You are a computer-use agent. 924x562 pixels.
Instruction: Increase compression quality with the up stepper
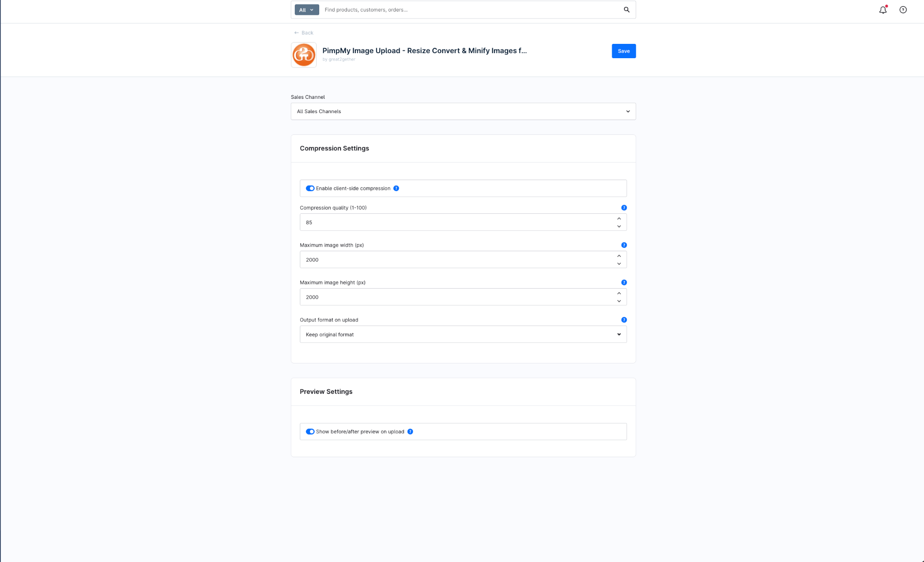coord(619,218)
